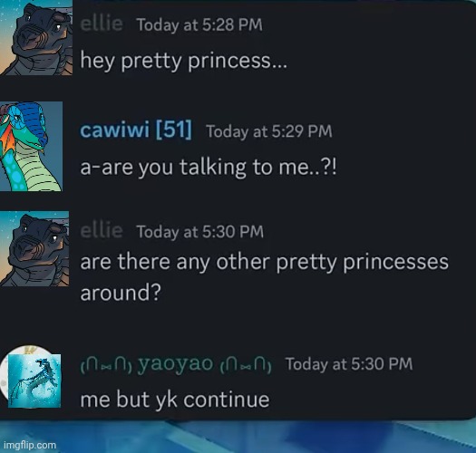Screen dimensions: 476x453
Task: Select the message 'me but yk continue'
Action: 175,400
